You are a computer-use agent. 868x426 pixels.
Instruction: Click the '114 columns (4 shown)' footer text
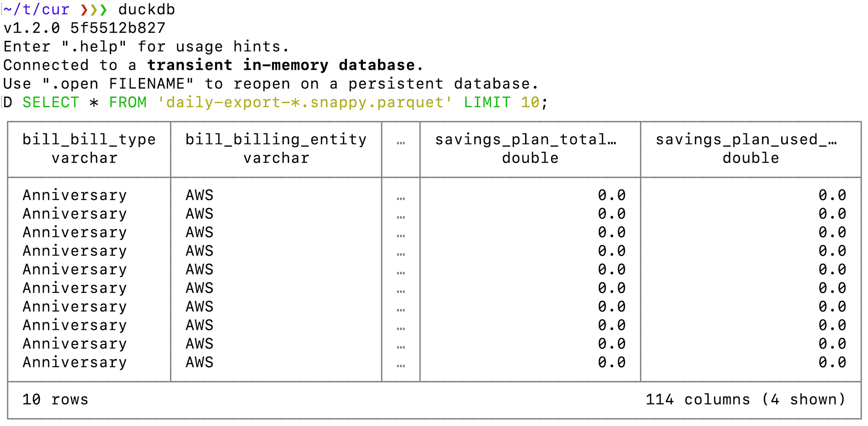(746, 400)
